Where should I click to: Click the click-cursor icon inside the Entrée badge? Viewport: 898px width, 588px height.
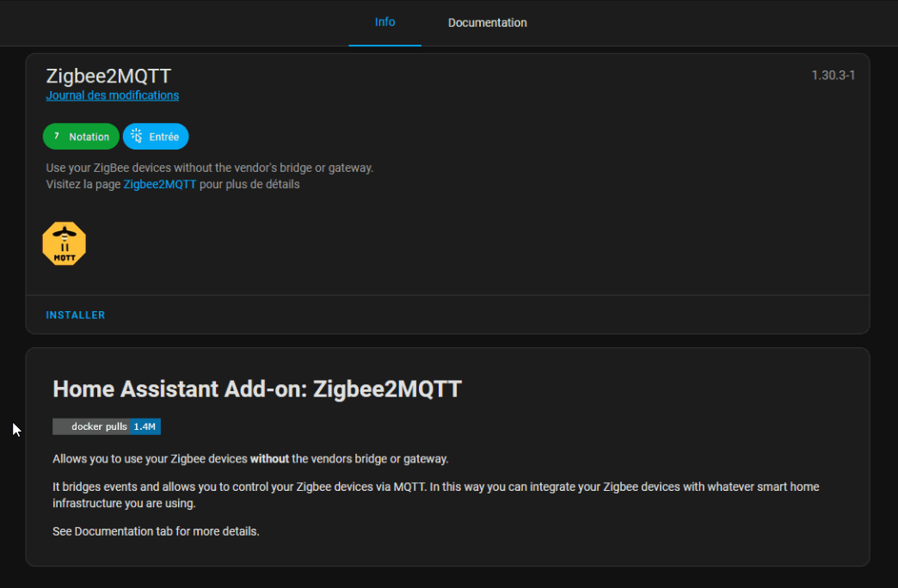coord(135,136)
